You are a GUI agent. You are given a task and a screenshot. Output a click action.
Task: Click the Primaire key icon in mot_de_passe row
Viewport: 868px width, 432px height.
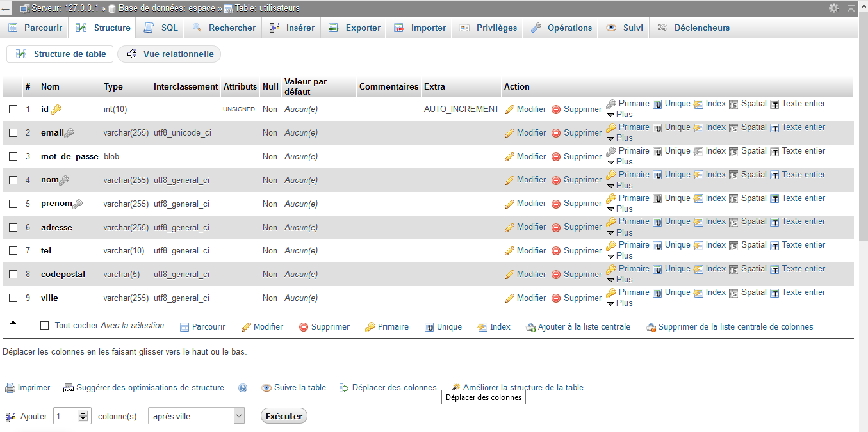(611, 151)
